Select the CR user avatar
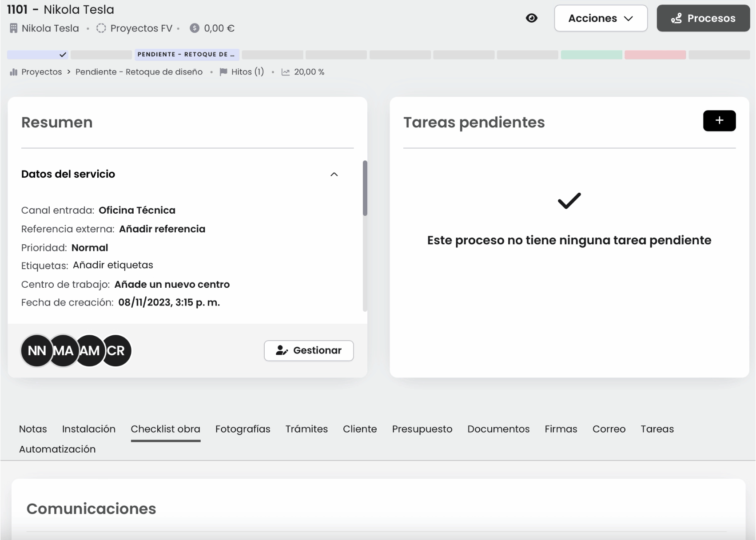 pos(116,351)
